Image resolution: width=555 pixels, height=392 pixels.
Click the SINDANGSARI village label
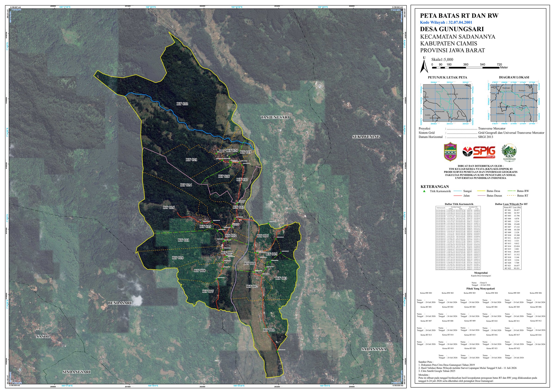76,372
